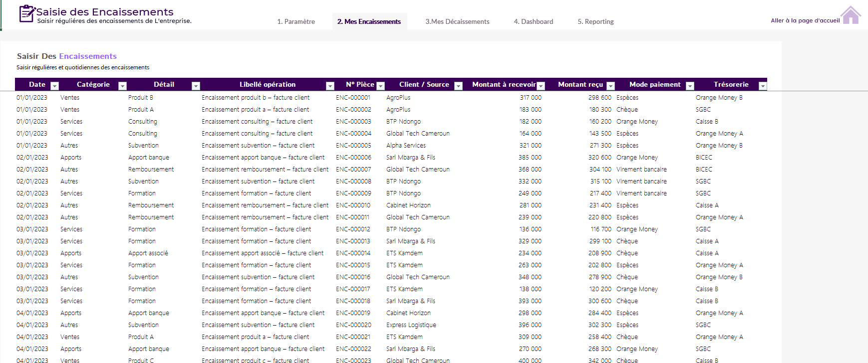Select 'Orange Money' payment in ENC-000003 row
The image size is (868, 363).
coord(637,122)
